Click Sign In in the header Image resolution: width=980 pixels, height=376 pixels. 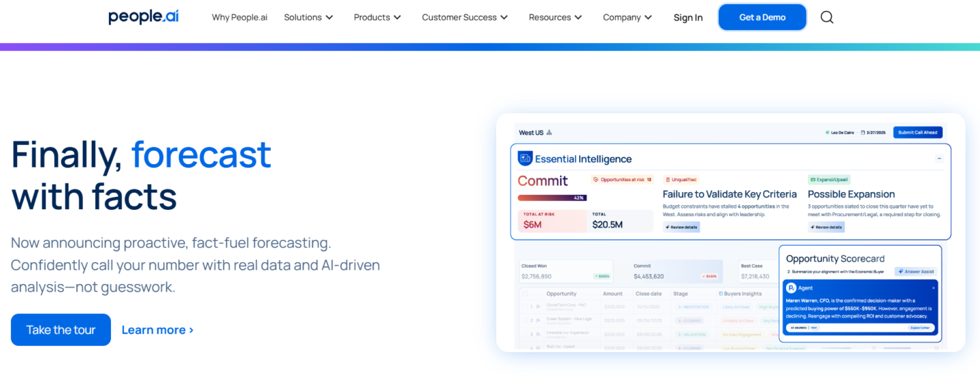click(688, 18)
